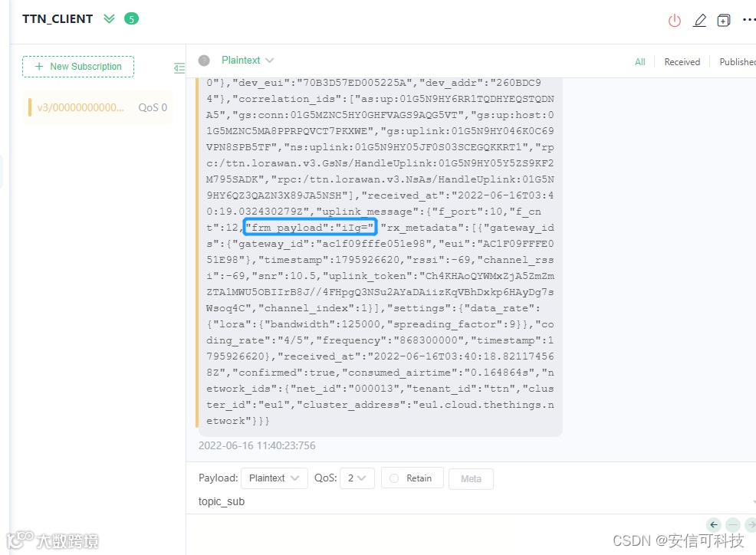Open the more options ellipsis menu
This screenshot has height=555, width=756.
[749, 20]
